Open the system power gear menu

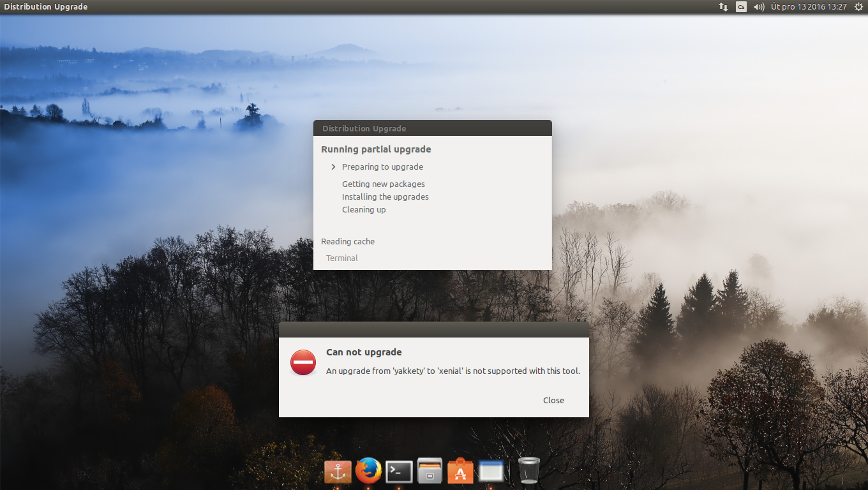point(858,7)
